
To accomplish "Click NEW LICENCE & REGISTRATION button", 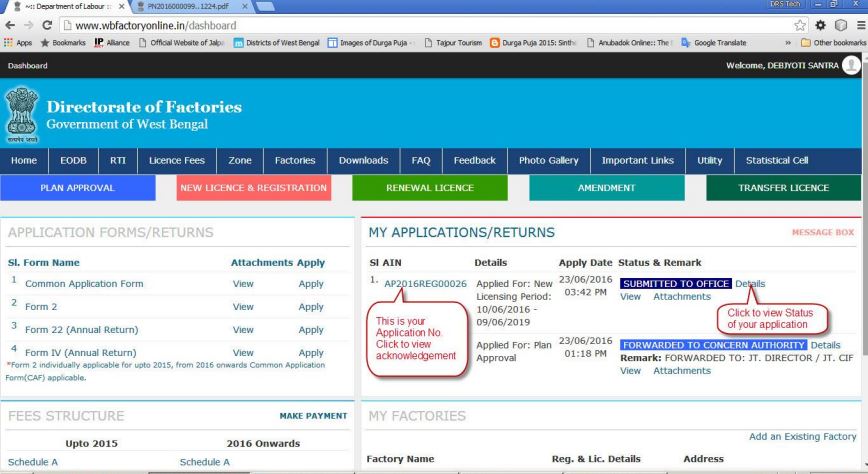I will click(254, 188).
